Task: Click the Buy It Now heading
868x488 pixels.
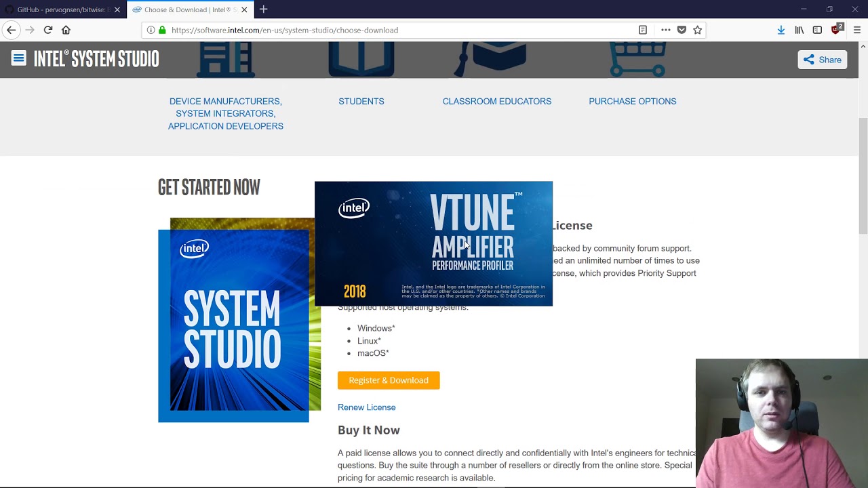Action: [369, 430]
